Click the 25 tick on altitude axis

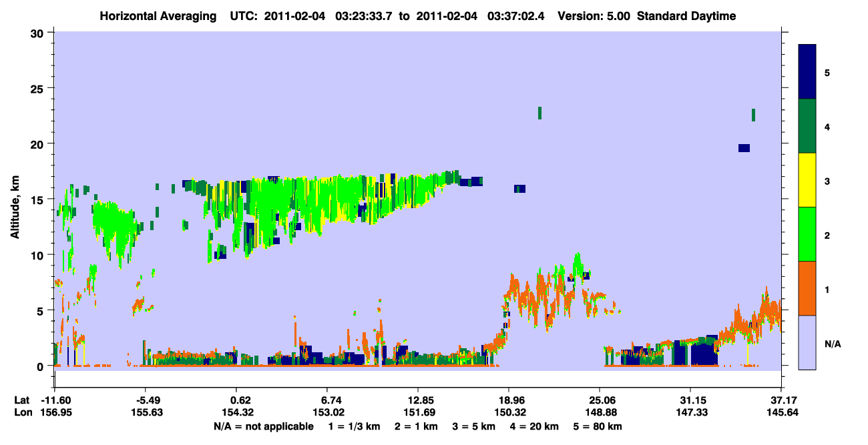click(39, 88)
